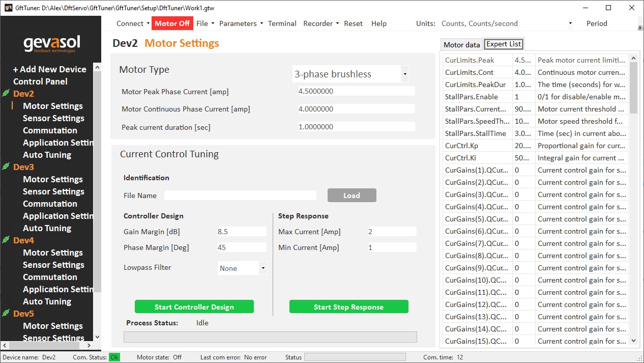Click the Load button for identification file
The width and height of the screenshot is (644, 363).
[352, 196]
